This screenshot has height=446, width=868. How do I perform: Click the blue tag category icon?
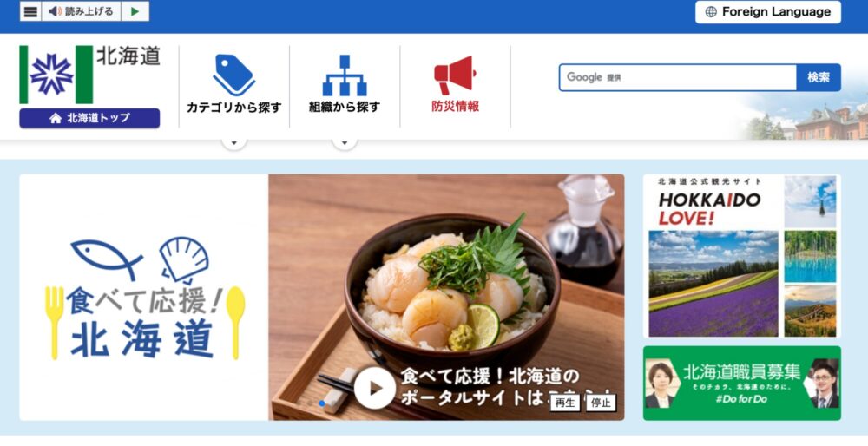233,75
